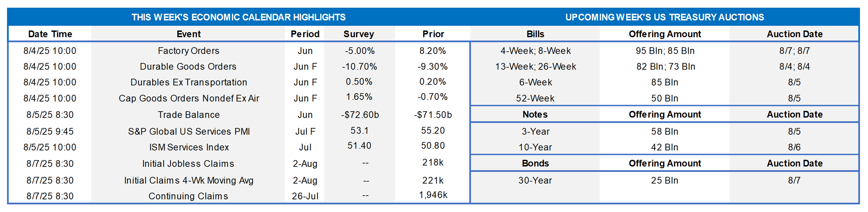Select the 4-Week; 8-Week bills cell

pos(535,51)
